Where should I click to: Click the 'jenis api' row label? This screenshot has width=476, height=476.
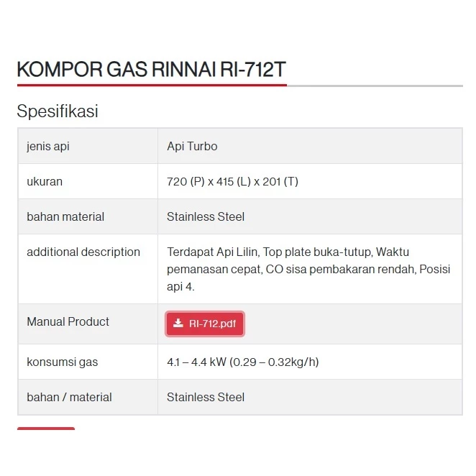(x=48, y=146)
